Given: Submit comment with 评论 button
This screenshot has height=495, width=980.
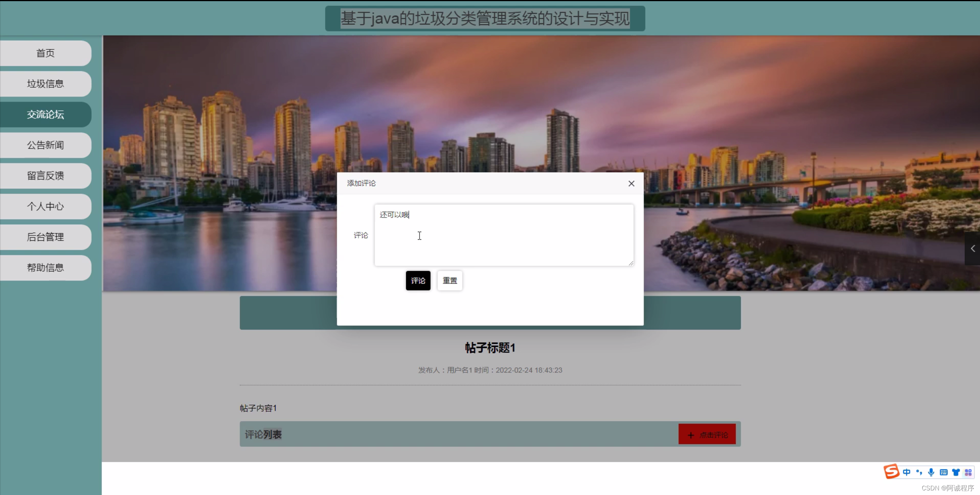Looking at the screenshot, I should 417,280.
